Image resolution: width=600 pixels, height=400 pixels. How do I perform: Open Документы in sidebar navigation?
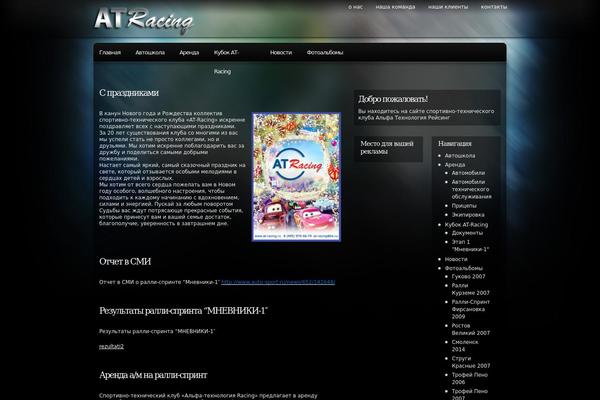pyautogui.click(x=467, y=233)
